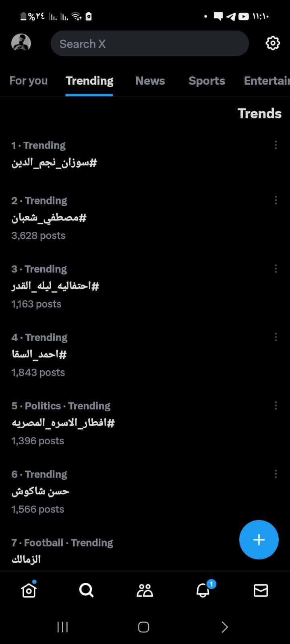Switch to the News tab
The image size is (290, 644).
tap(150, 81)
